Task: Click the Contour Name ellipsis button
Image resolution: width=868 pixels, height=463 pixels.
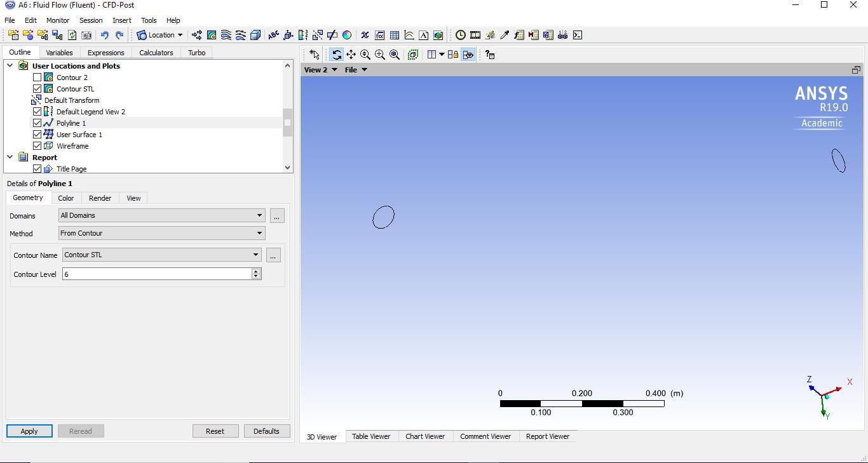Action: click(x=273, y=255)
